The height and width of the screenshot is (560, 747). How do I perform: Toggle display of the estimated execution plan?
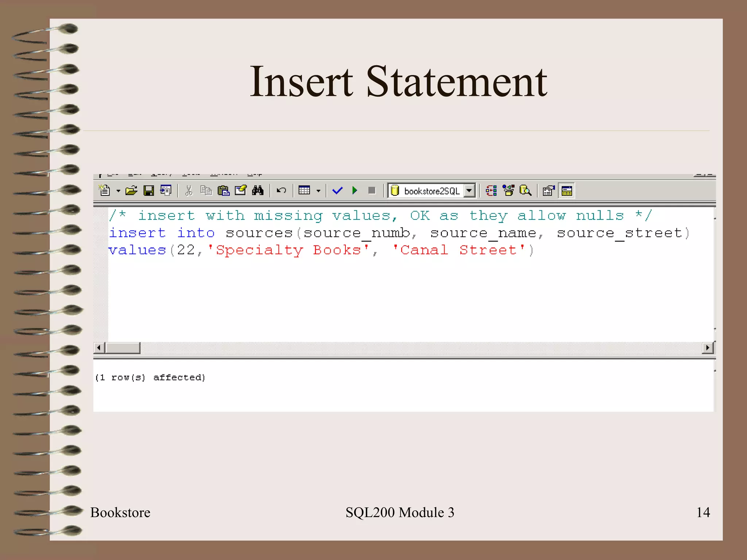491,190
